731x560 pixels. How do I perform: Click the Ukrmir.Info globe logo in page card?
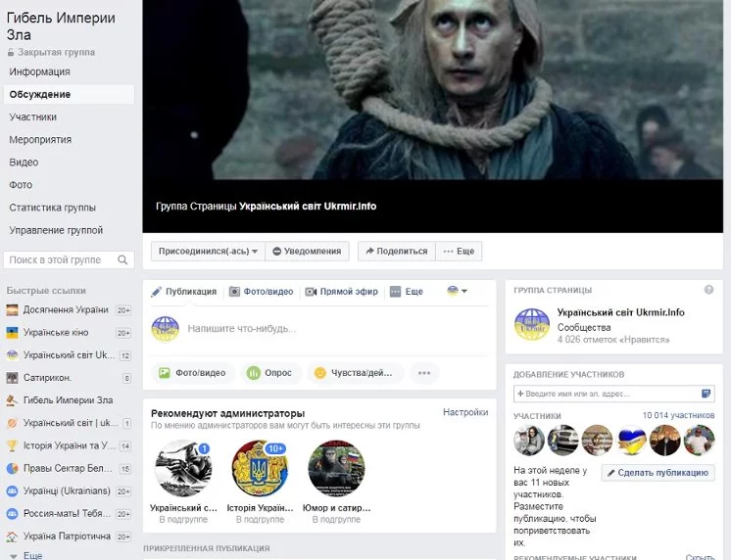pos(532,325)
